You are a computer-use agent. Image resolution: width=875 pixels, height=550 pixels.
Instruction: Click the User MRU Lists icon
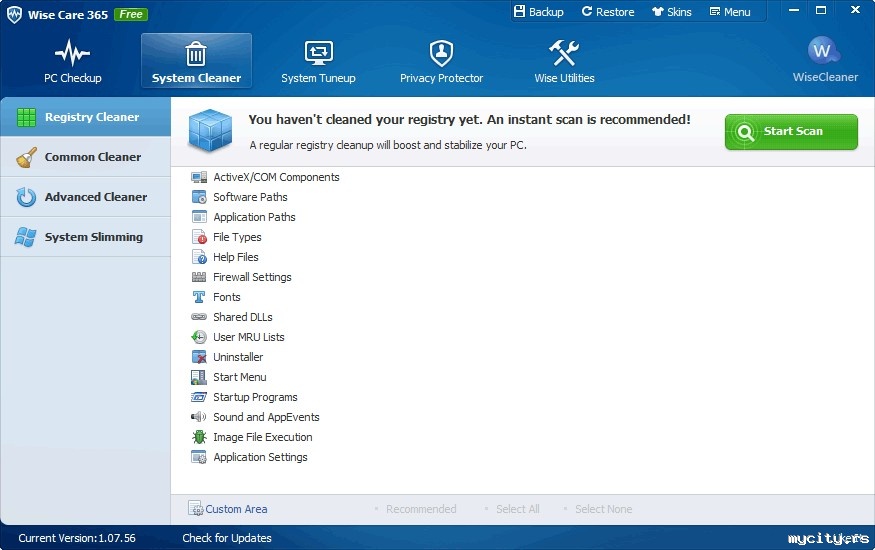[199, 337]
